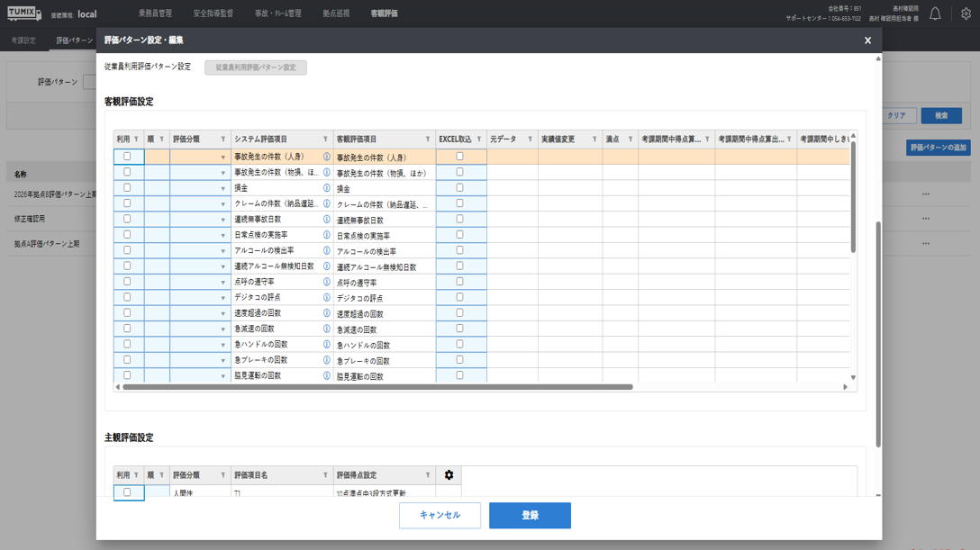Open 評価分類 dropdown for 事故発生の件数（人身）
The height and width of the screenshot is (550, 980).
tap(222, 158)
